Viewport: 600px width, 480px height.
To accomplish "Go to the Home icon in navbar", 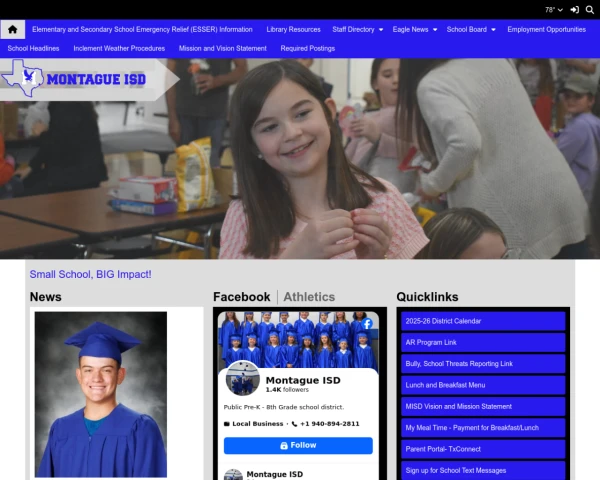I will (13, 29).
